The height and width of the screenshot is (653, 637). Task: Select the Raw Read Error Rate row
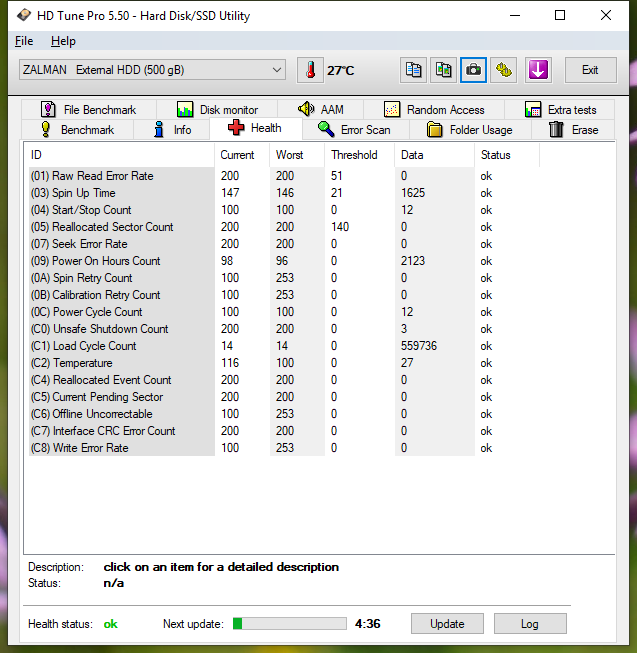pyautogui.click(x=284, y=176)
